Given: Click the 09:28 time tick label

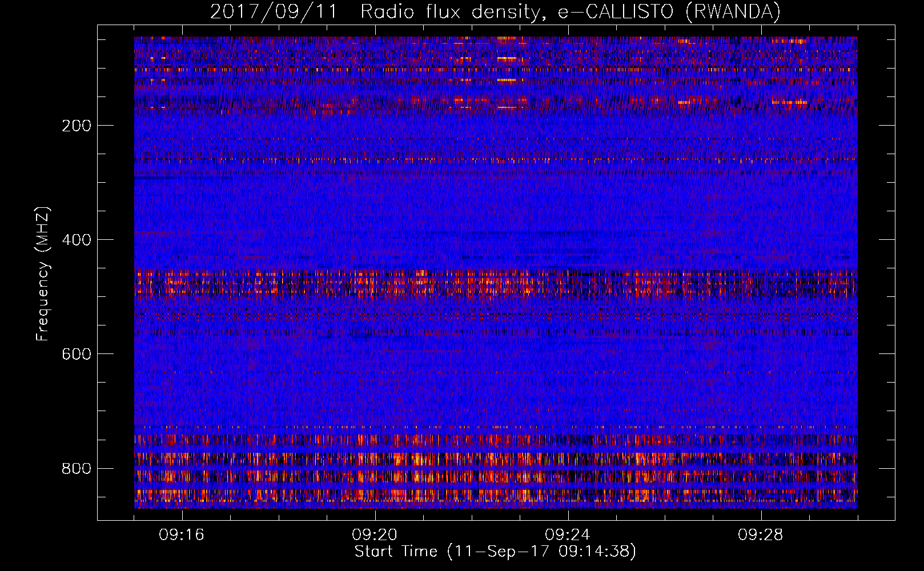Looking at the screenshot, I should pyautogui.click(x=761, y=535).
